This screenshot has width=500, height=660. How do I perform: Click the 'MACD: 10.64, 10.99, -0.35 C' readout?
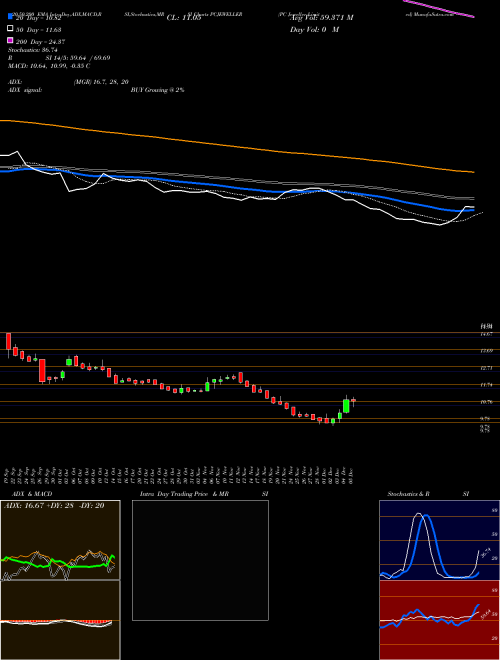[49, 66]
